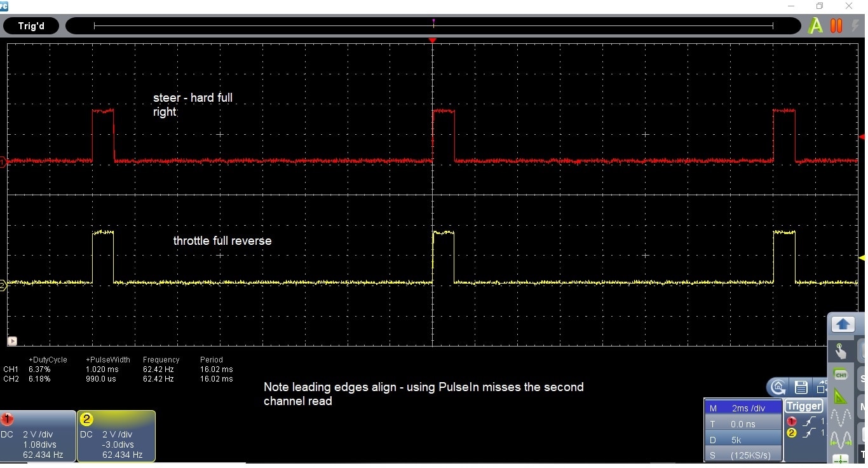
Task: Pause acquisition with the orange pause button
Action: (836, 26)
